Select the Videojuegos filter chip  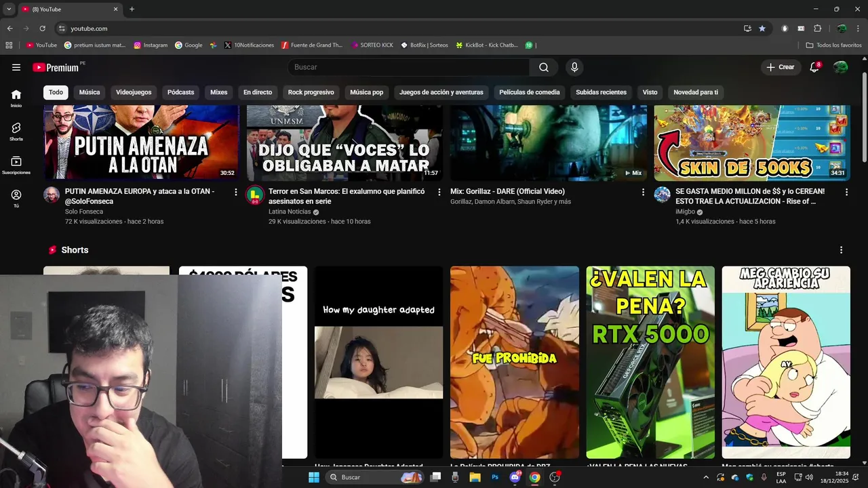tap(134, 92)
